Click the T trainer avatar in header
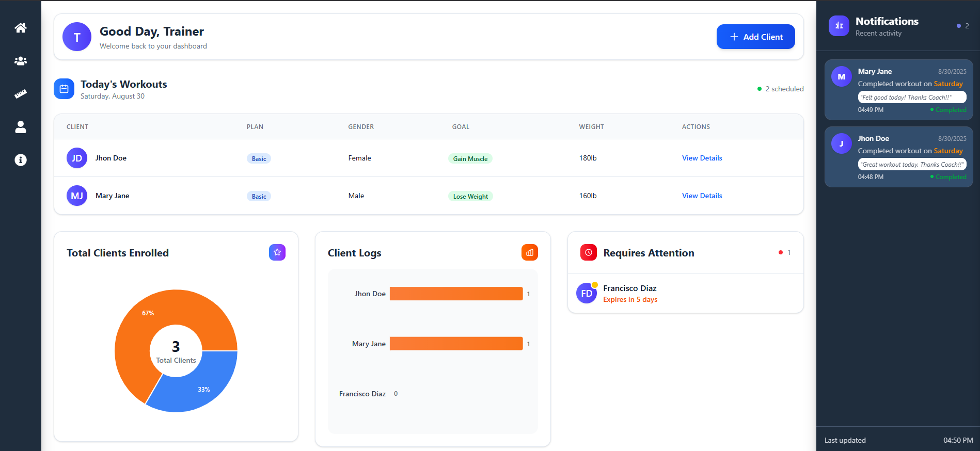The width and height of the screenshot is (980, 451). tap(77, 37)
